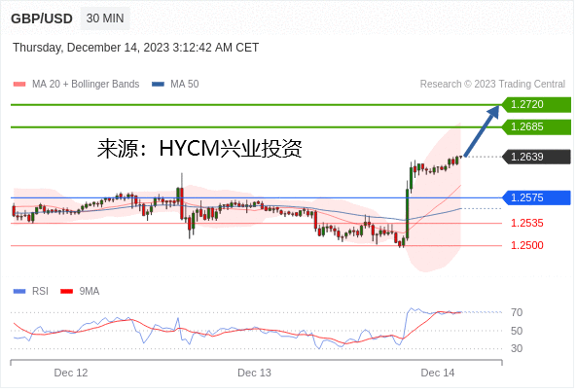
Task: Click the red 1.2500 support value
Action: pos(527,246)
